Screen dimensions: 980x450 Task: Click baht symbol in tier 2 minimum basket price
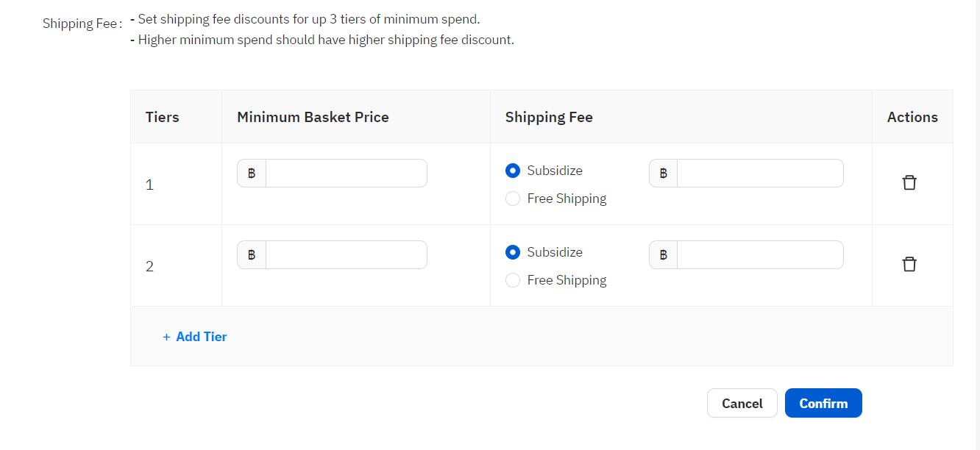tap(252, 255)
